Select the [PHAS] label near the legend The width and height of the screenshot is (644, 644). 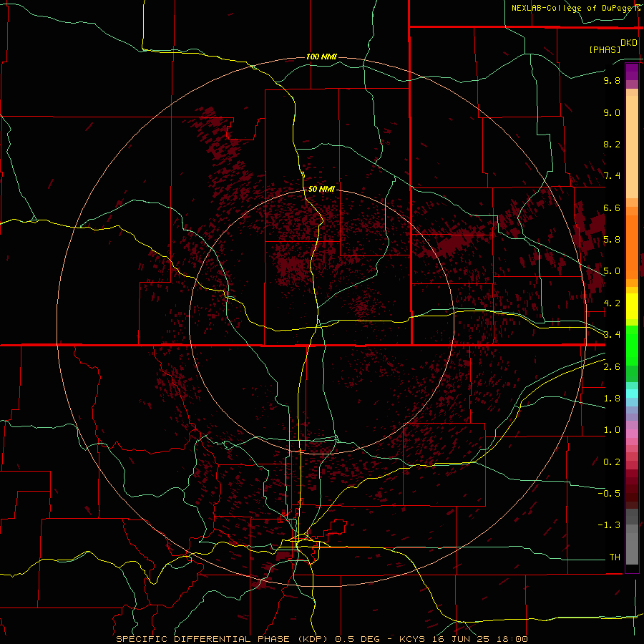click(605, 49)
